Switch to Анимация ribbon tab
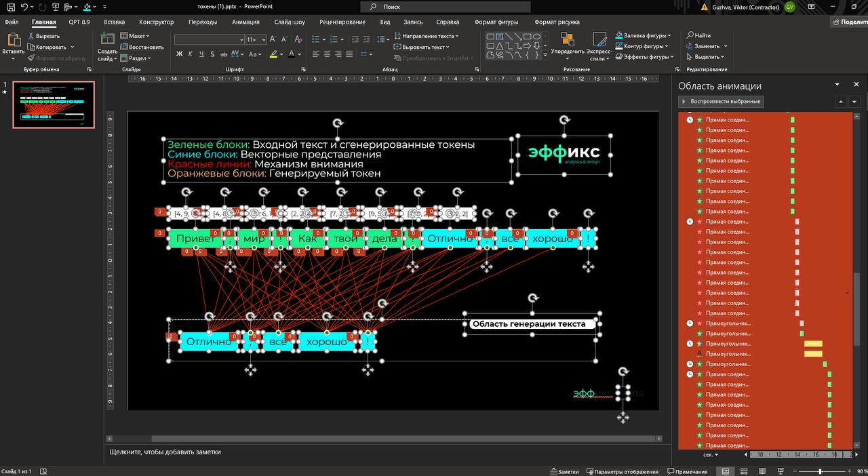Image resolution: width=868 pixels, height=476 pixels. (x=245, y=22)
